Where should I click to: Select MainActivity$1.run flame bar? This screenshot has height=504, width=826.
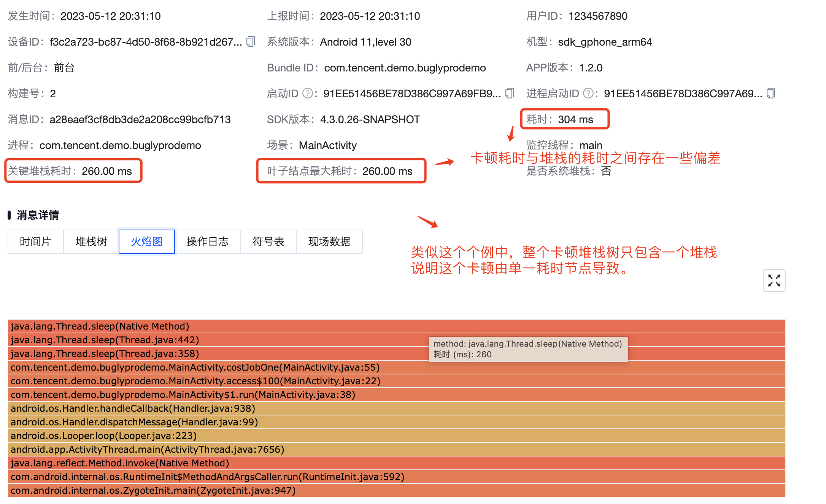[397, 395]
